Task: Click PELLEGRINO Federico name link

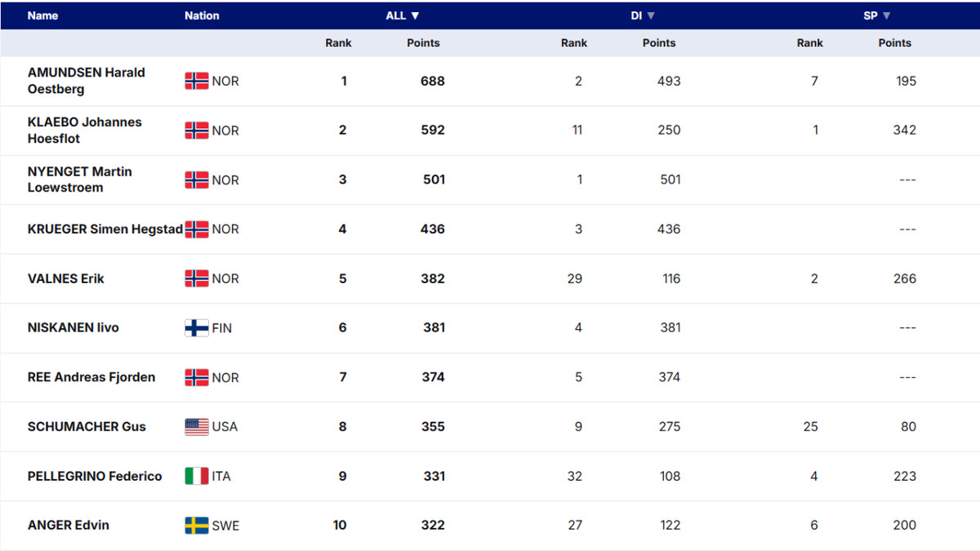Action: [95, 476]
